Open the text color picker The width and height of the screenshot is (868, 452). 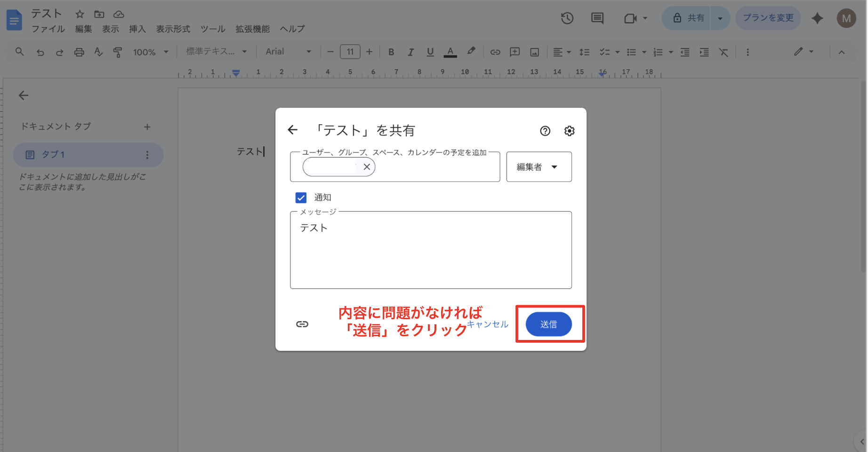point(450,52)
